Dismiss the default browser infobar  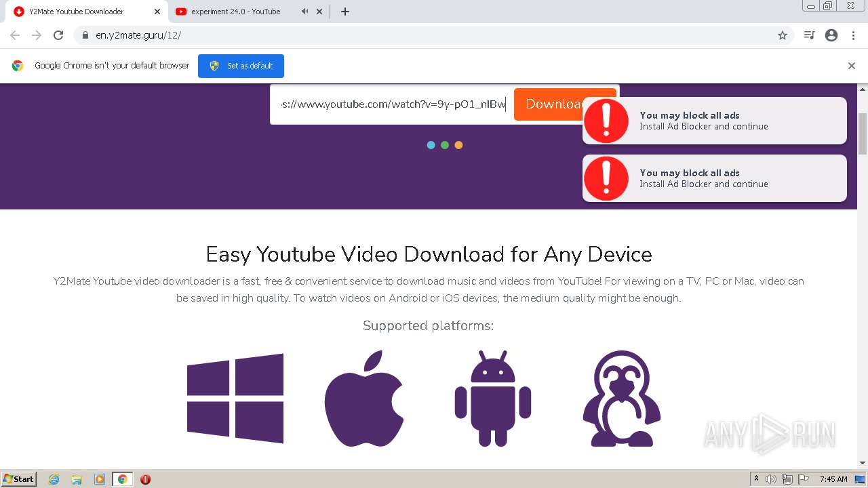click(x=852, y=66)
